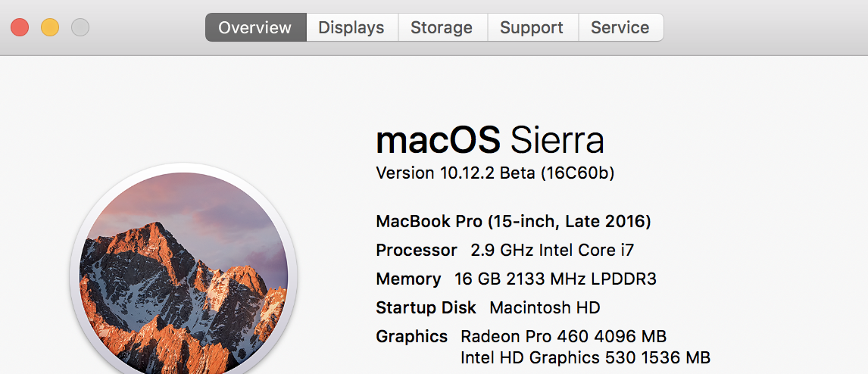Select the MacBook Pro 15-inch Late 2016 text
Viewport: 868px width, 374px height.
(x=514, y=222)
